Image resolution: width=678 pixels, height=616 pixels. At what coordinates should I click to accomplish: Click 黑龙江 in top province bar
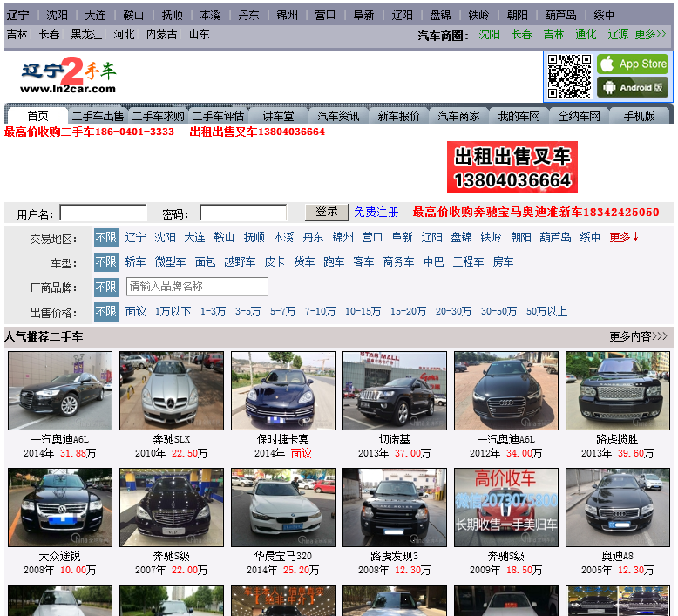(x=86, y=34)
